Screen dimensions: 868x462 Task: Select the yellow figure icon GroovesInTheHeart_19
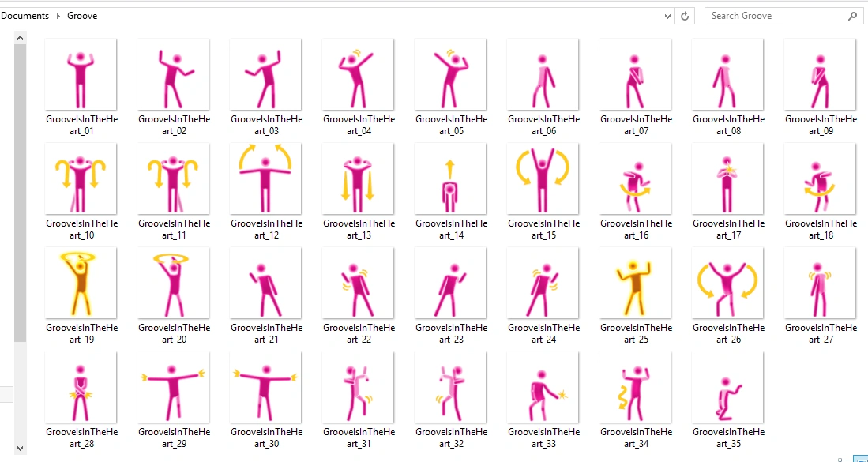click(x=81, y=283)
